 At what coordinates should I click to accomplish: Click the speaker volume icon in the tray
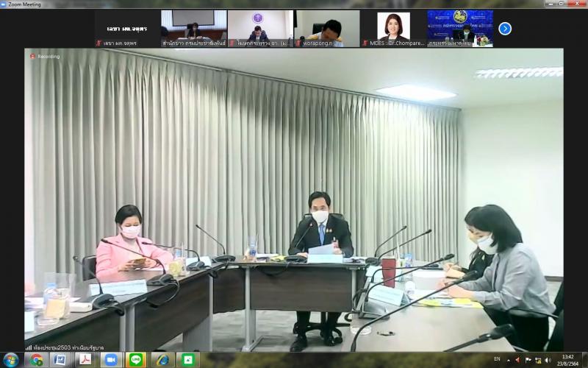point(548,361)
